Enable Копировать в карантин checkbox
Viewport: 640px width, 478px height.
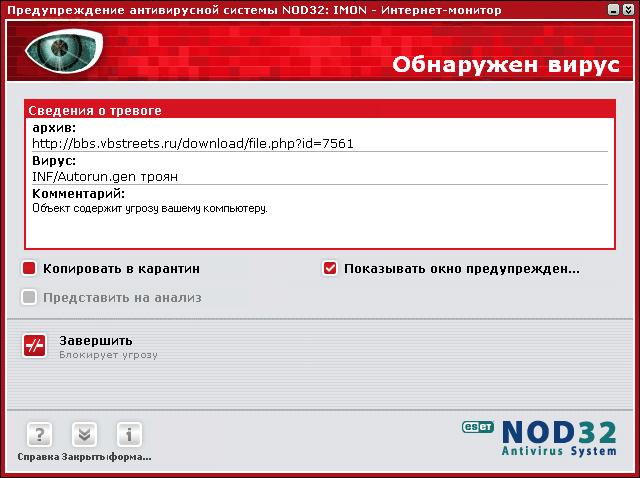click(29, 269)
